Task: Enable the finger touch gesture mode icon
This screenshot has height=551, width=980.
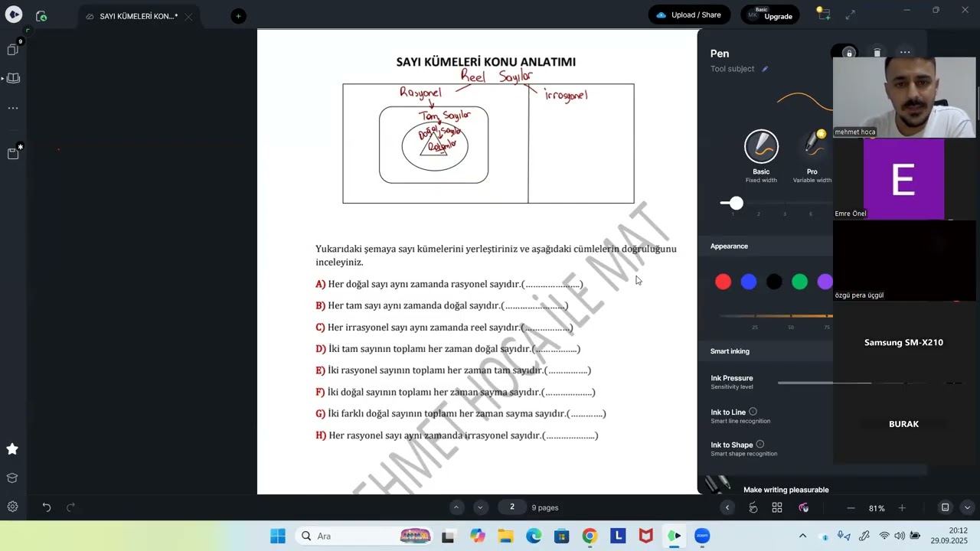Action: click(x=753, y=507)
